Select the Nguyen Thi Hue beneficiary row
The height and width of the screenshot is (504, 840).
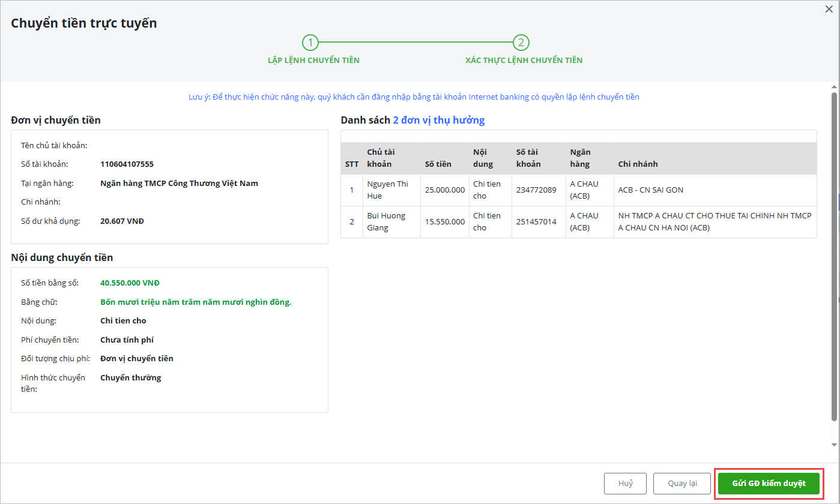pos(387,190)
